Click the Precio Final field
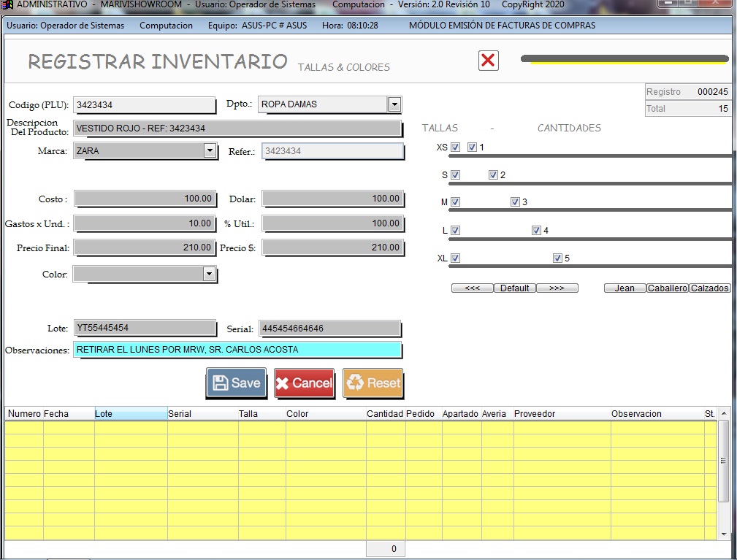Screen dimensions: 737x560 click(145, 248)
